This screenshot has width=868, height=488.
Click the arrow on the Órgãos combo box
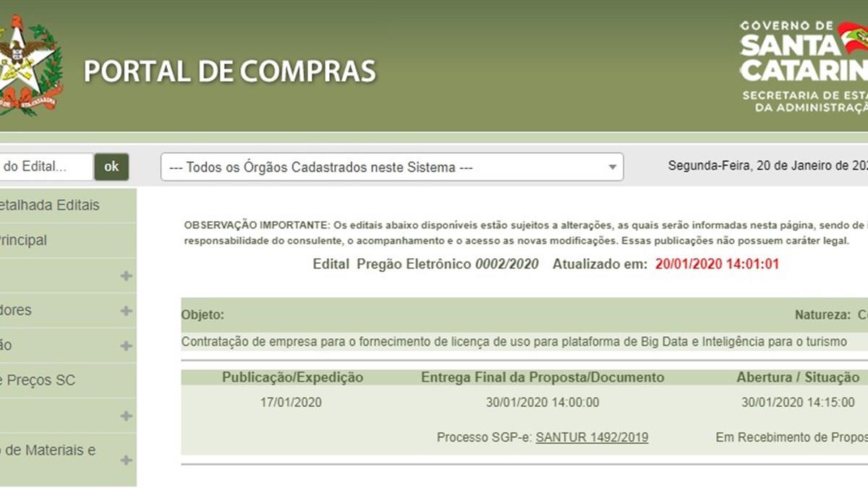click(612, 167)
